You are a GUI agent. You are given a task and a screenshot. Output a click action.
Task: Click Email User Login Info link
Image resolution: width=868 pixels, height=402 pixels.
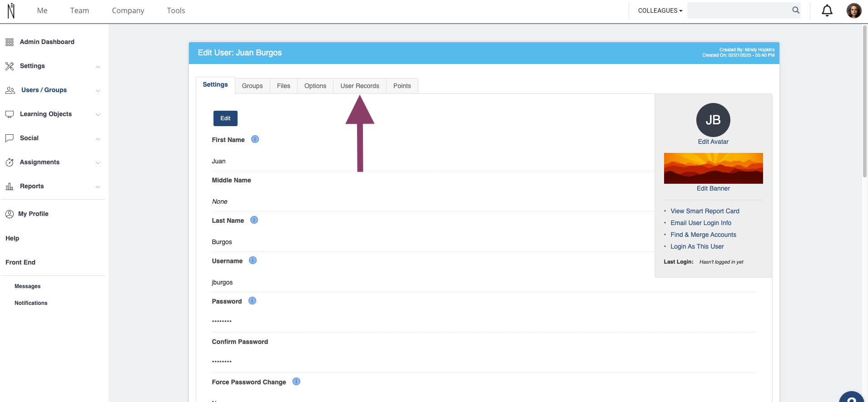pyautogui.click(x=701, y=223)
